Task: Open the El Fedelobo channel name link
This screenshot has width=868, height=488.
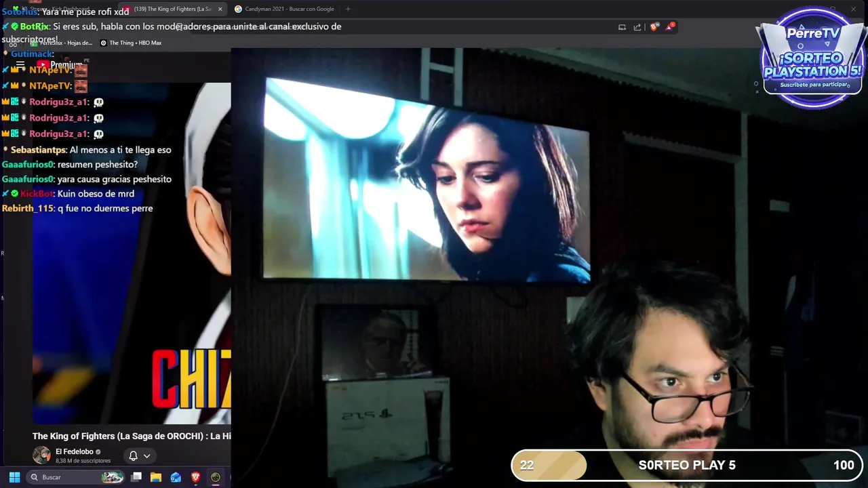Action: tap(75, 451)
